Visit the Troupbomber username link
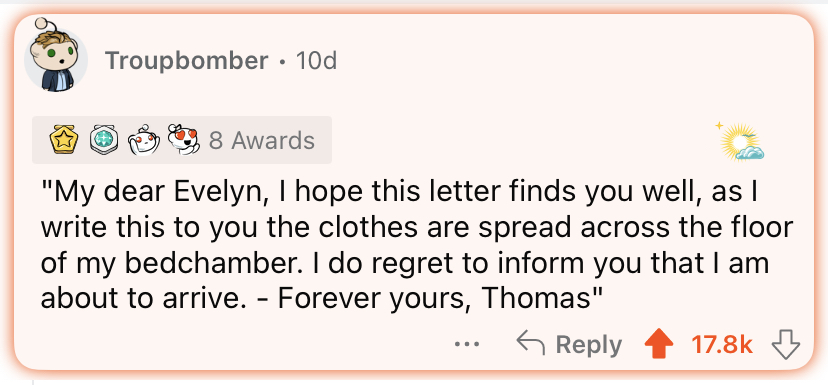Viewport: 828px width, 385px height. [x=186, y=61]
